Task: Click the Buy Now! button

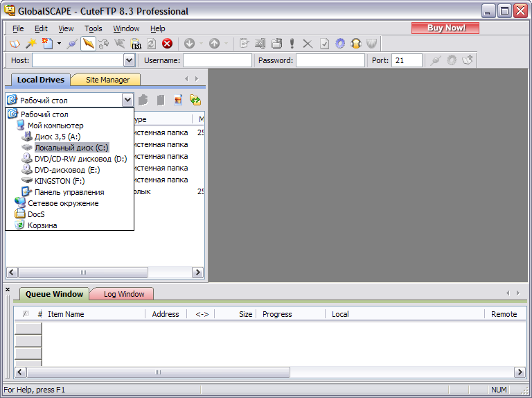Action: pos(445,28)
